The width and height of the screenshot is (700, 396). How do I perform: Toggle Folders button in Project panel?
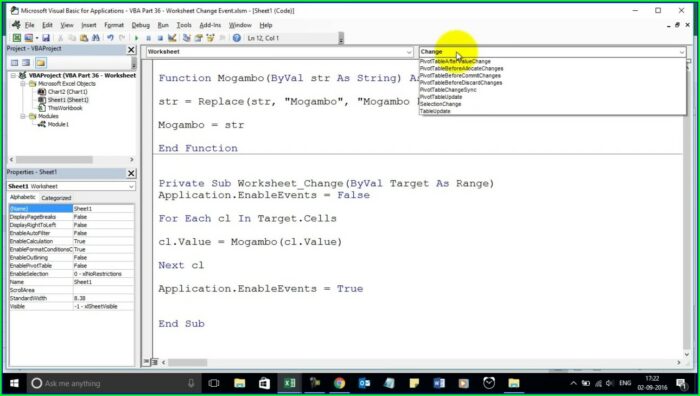click(41, 63)
